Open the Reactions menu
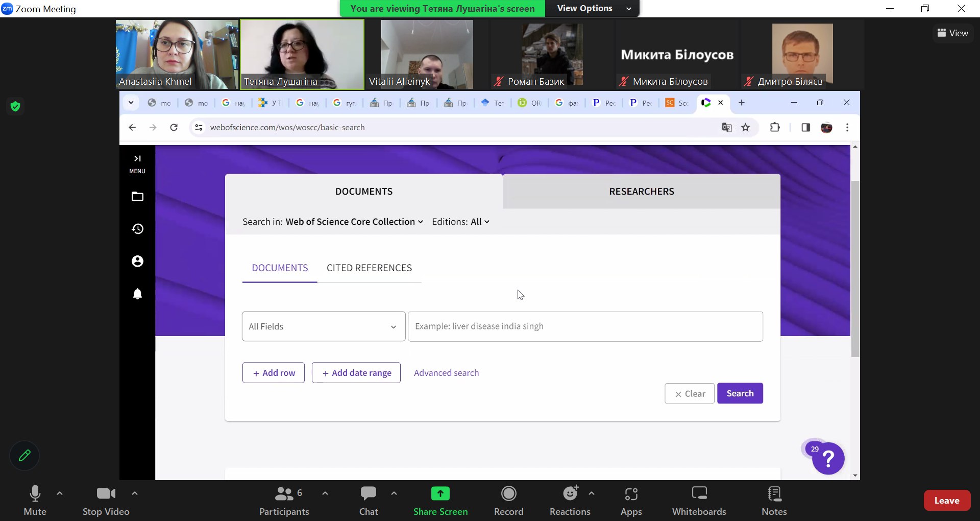This screenshot has width=980, height=521. [570, 501]
